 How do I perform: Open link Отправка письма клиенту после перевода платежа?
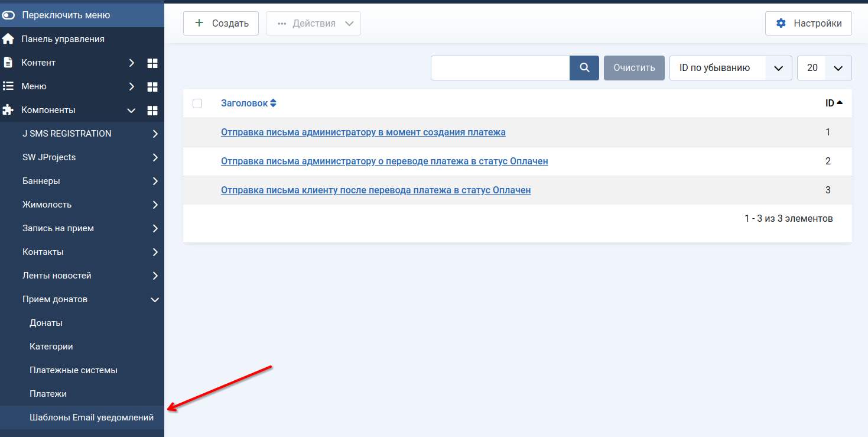[x=376, y=190]
